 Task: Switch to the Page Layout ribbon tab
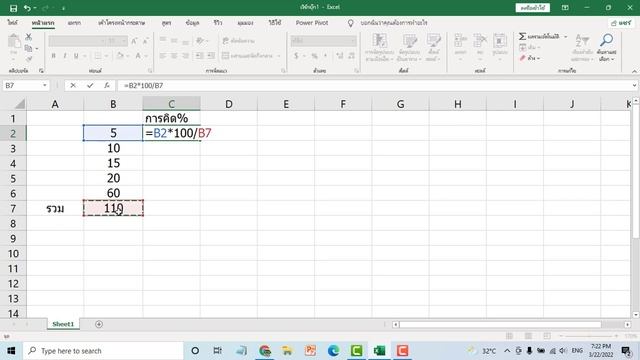121,23
